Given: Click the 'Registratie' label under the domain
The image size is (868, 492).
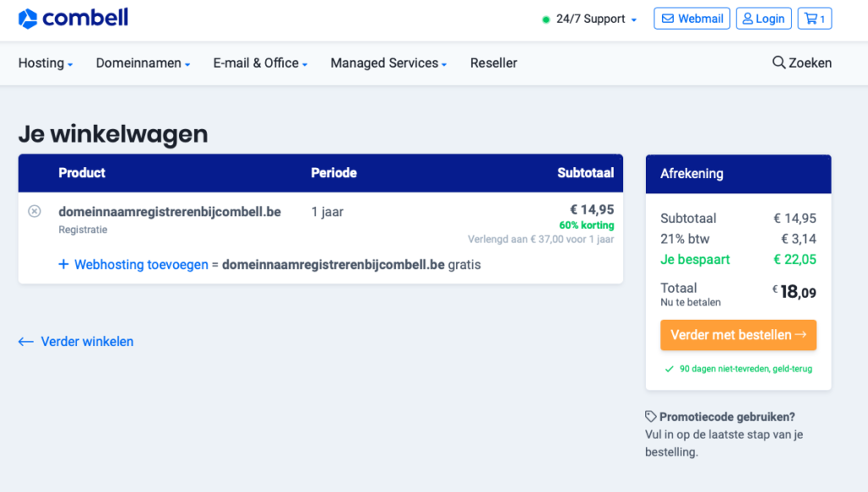Looking at the screenshot, I should pyautogui.click(x=83, y=229).
